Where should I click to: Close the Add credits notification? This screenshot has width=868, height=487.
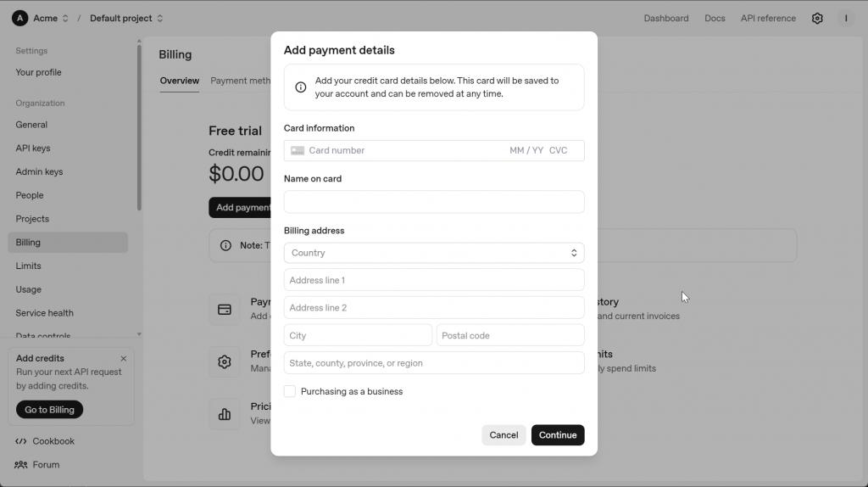pos(124,359)
